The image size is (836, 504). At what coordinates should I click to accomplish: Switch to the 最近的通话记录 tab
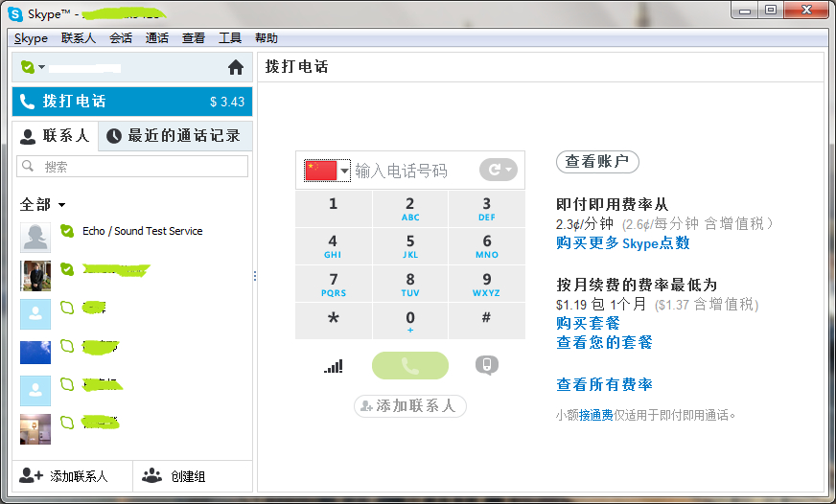coord(174,136)
